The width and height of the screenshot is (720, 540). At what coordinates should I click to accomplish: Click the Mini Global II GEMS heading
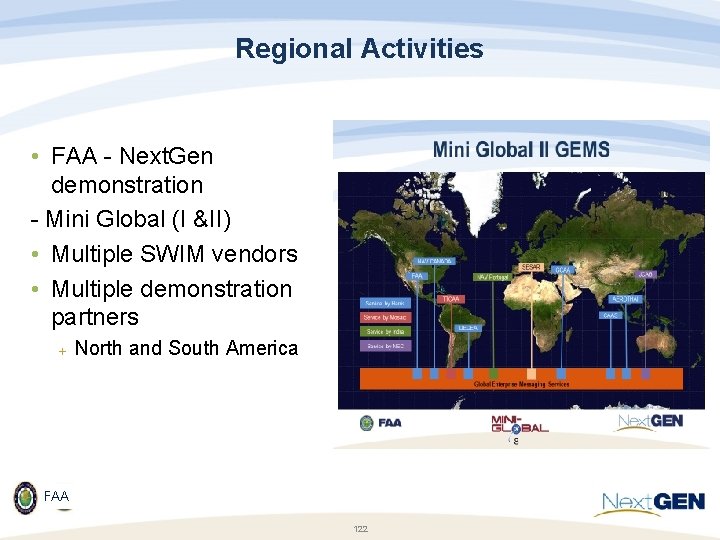coord(521,150)
